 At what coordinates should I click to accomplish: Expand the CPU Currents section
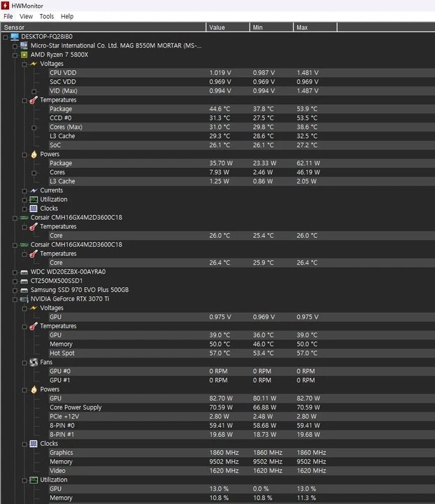pyautogui.click(x=24, y=191)
